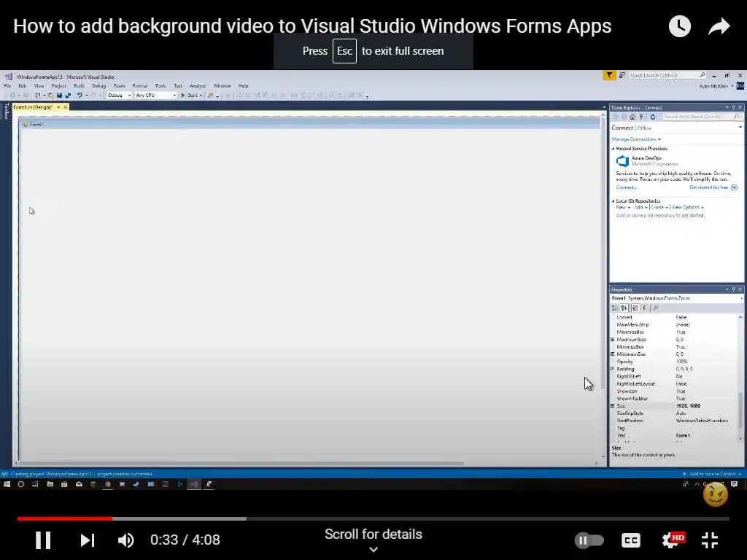Viewport: 747px width, 560px height.
Task: Open the File menu in Visual Studio
Action: [7, 86]
